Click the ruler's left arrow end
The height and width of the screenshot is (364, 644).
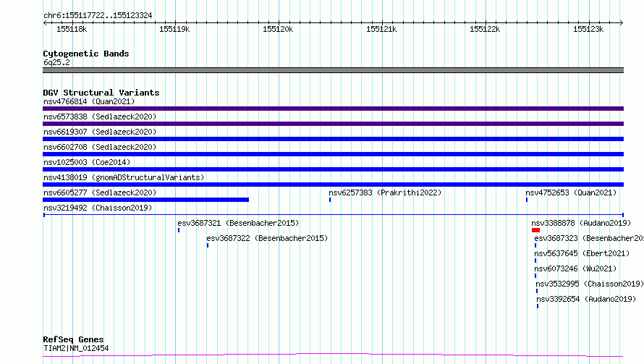point(45,22)
